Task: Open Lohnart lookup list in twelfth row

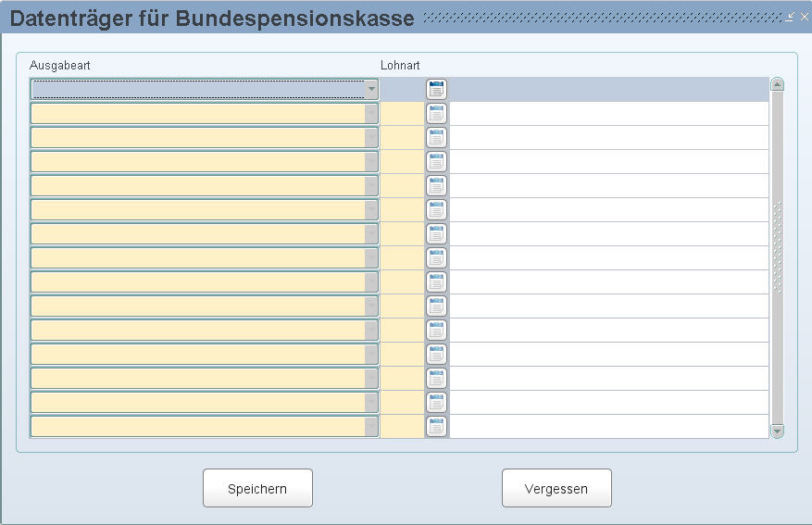Action: tap(436, 354)
